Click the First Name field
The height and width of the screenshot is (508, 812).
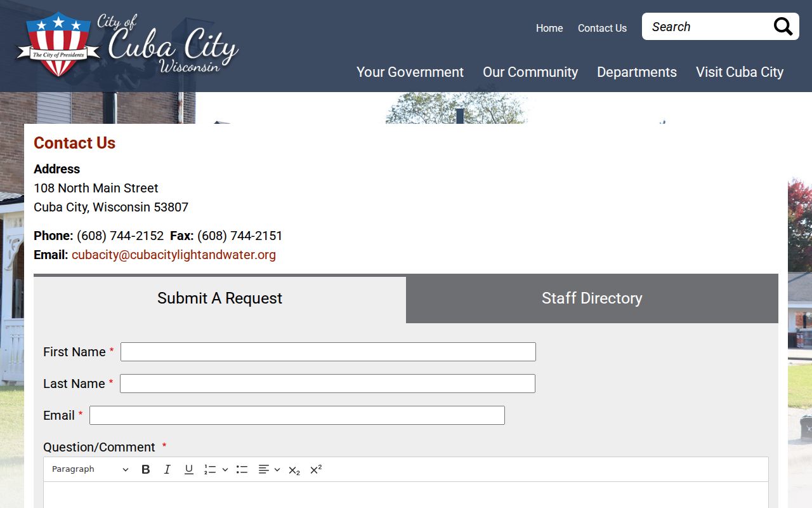point(328,352)
